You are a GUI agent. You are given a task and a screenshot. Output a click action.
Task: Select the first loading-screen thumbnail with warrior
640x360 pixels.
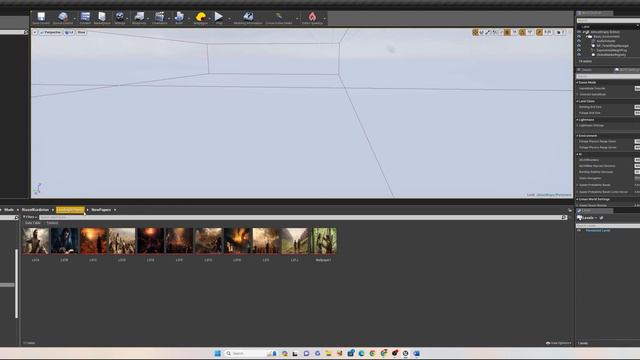pos(36,241)
